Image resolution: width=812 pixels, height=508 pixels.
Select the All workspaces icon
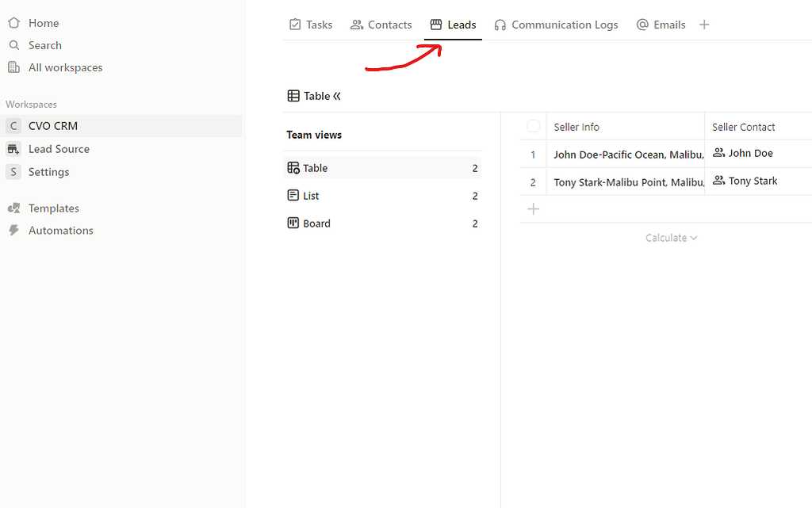click(13, 67)
